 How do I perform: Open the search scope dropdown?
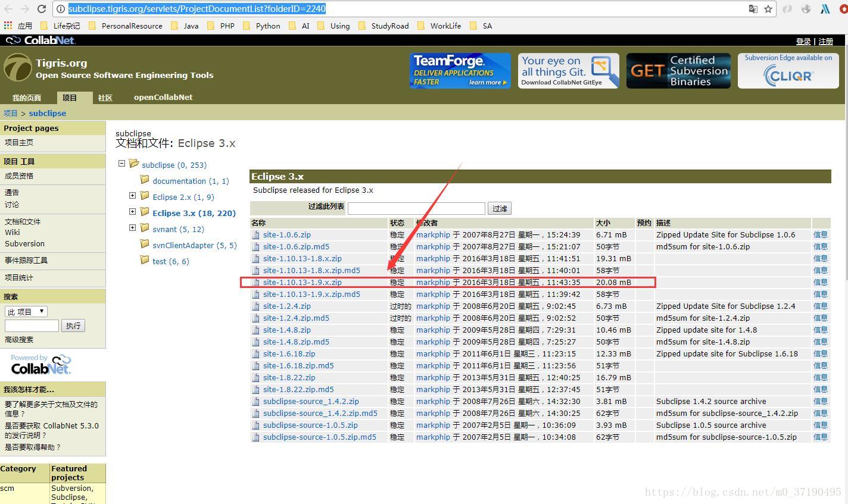[x=26, y=312]
